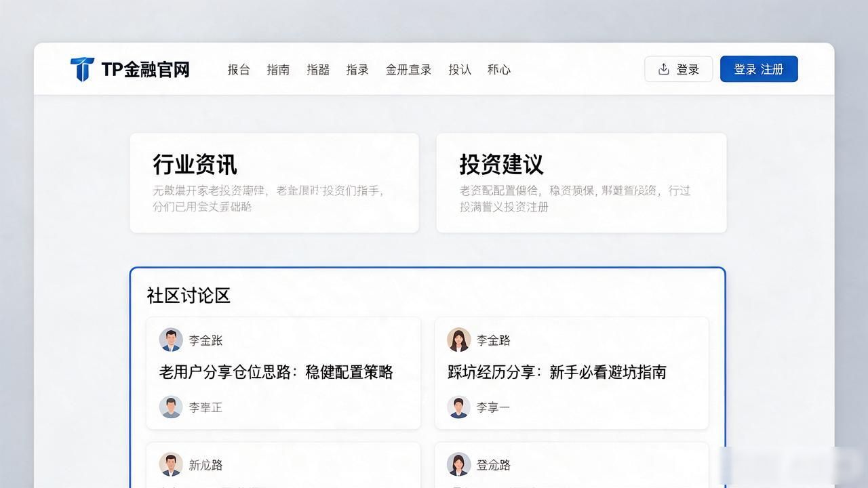Click the username 李金路

tap(494, 340)
